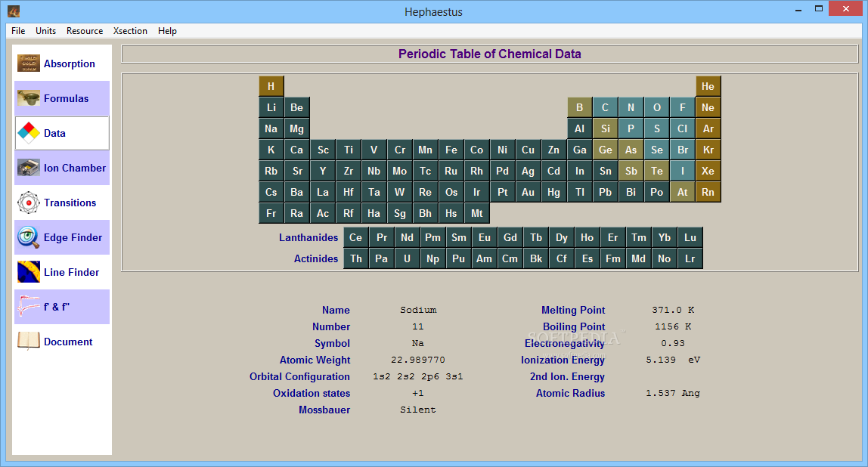This screenshot has height=467, width=868.
Task: Choose the iron Fe element
Action: click(451, 150)
